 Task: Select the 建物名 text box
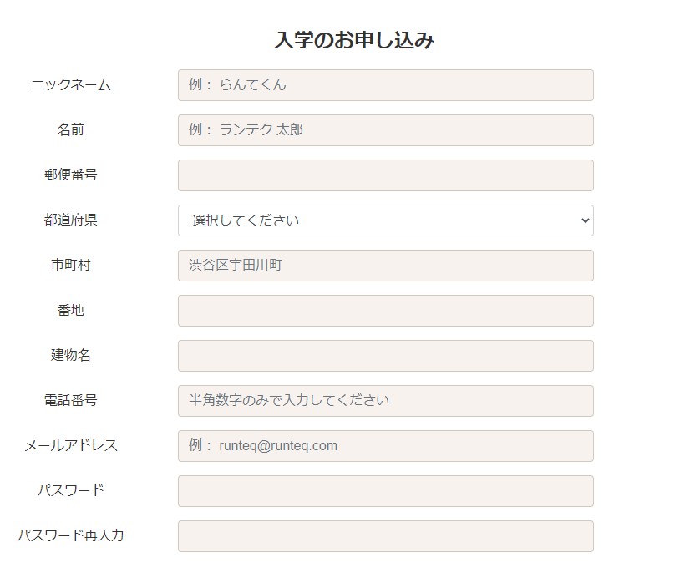[386, 356]
